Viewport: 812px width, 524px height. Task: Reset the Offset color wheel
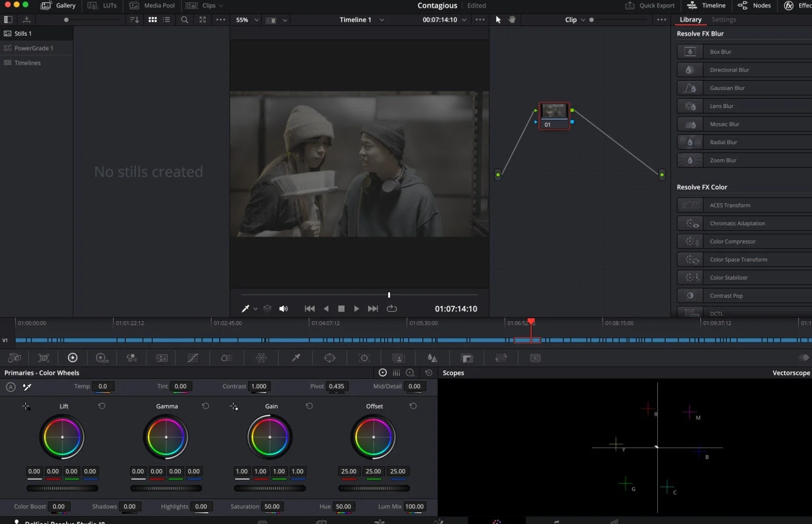[413, 406]
